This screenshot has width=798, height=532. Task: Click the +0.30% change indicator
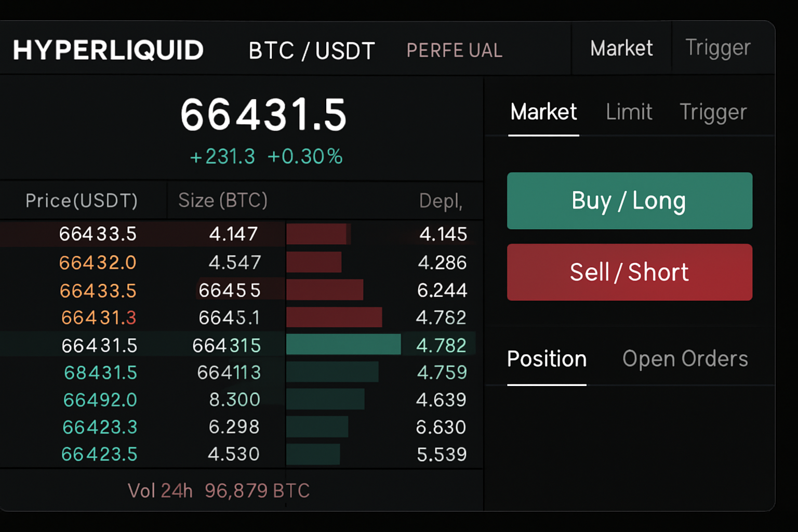304,156
